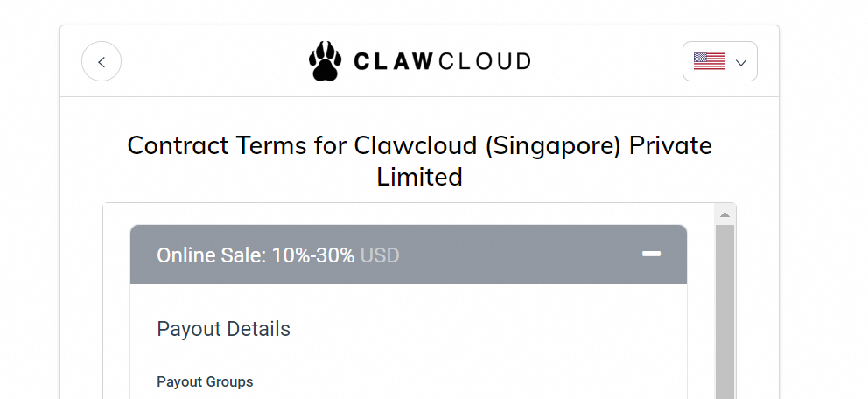Click the US flag icon

[709, 61]
